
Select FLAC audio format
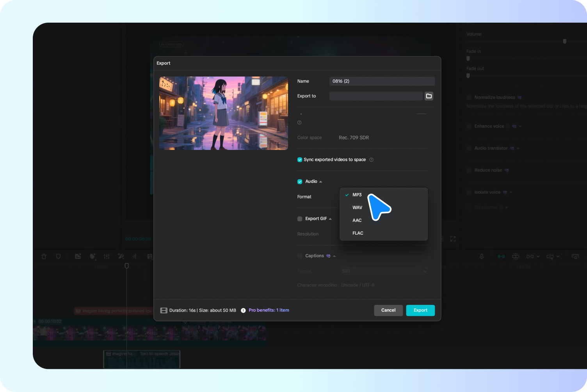[384, 233]
